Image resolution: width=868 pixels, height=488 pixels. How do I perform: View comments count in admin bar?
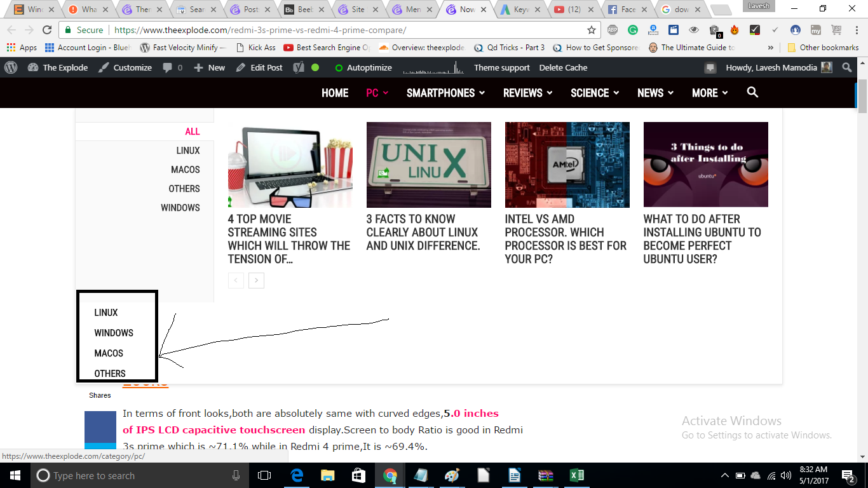click(x=173, y=67)
